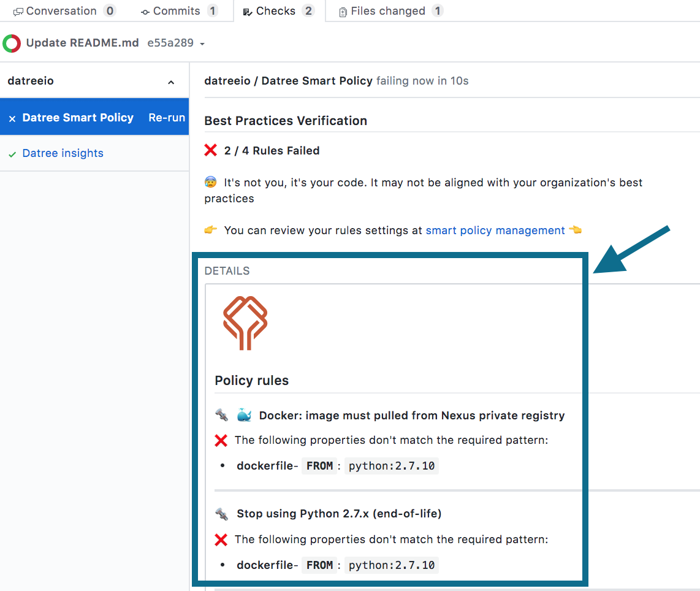Click the Files changed tab document icon

(343, 12)
